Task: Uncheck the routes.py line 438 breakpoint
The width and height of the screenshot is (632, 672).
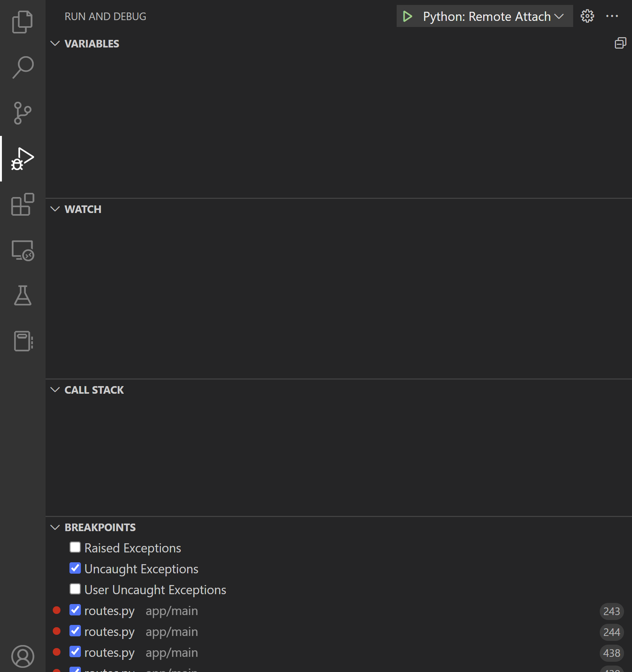Action: (x=75, y=652)
